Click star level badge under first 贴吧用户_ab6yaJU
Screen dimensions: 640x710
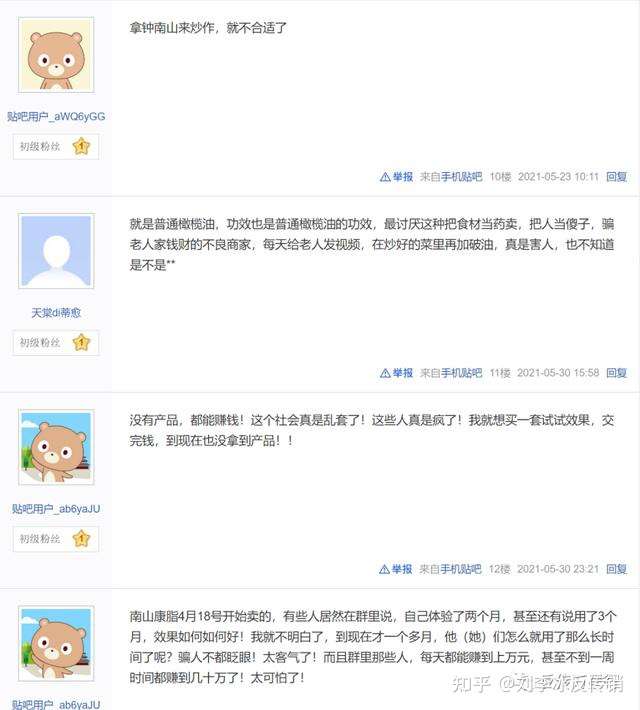82,538
